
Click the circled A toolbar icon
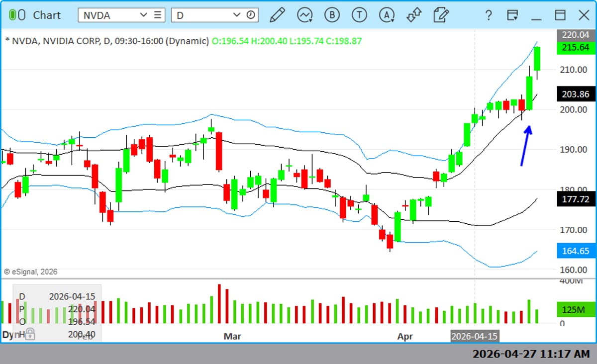click(387, 15)
